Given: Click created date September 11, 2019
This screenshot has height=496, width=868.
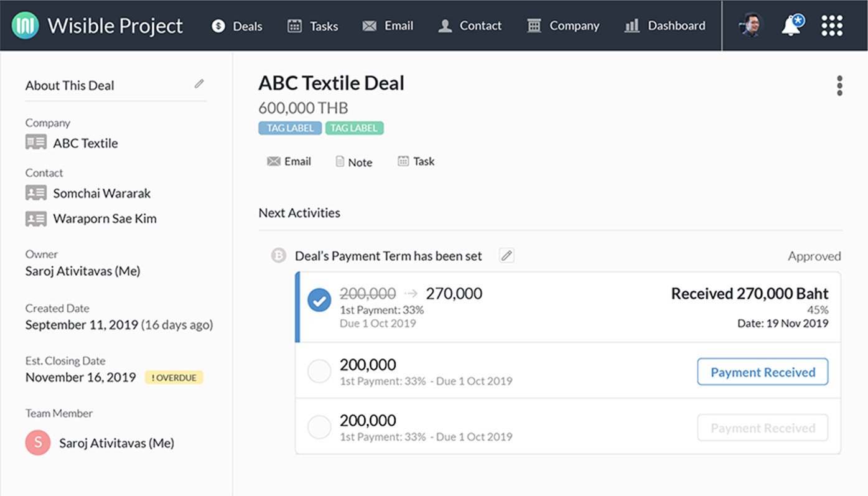Looking at the screenshot, I should [x=82, y=325].
